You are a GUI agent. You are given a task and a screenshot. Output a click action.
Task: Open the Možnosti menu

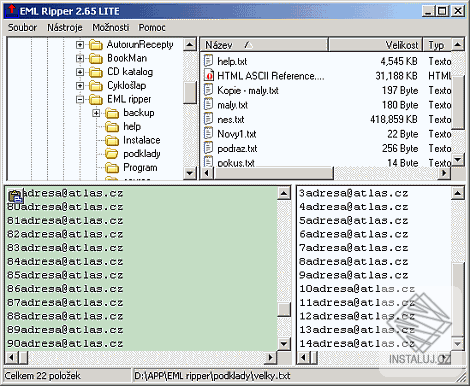tap(111, 28)
